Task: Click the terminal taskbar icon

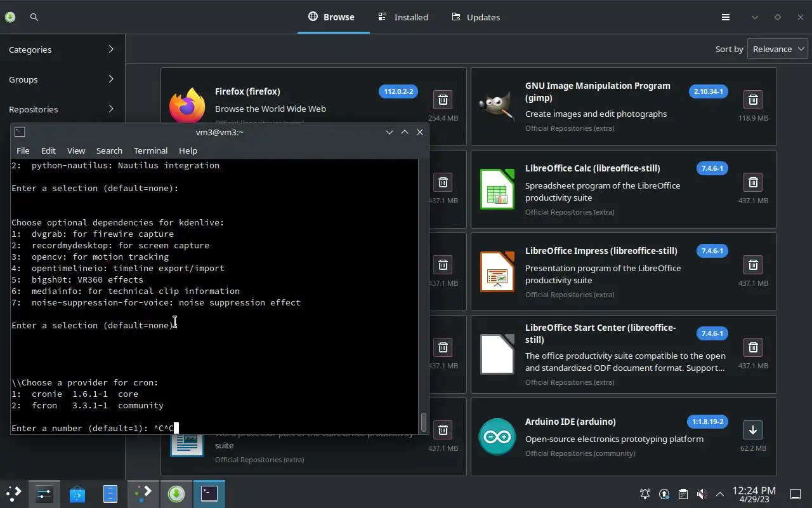Action: pyautogui.click(x=209, y=493)
